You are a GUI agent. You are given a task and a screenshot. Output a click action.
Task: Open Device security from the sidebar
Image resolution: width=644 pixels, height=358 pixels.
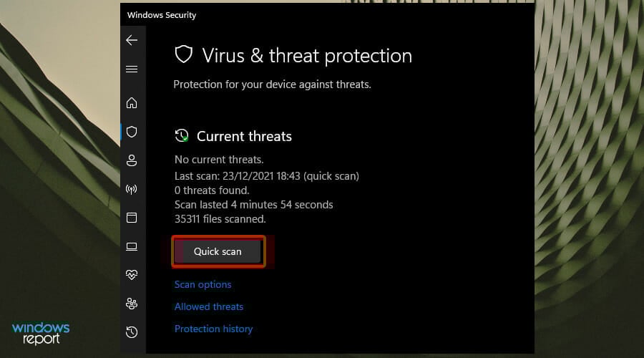[x=132, y=246]
